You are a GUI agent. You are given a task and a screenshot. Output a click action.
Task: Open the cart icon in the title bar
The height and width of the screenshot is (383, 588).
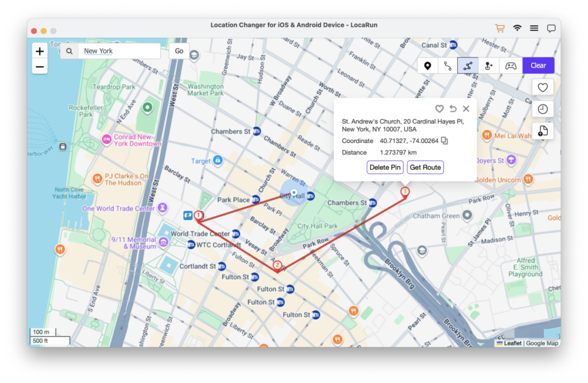499,28
